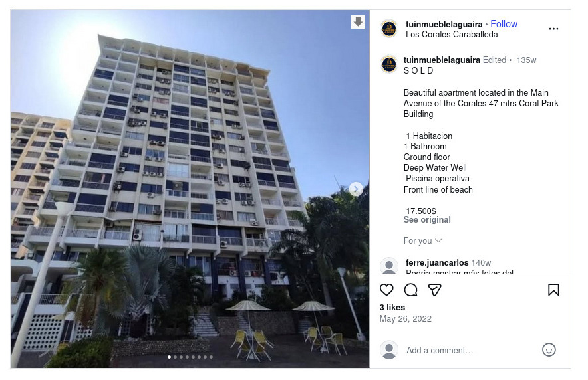The height and width of the screenshot is (380, 588).
Task: Save the post with the bookmark icon
Action: click(x=553, y=290)
